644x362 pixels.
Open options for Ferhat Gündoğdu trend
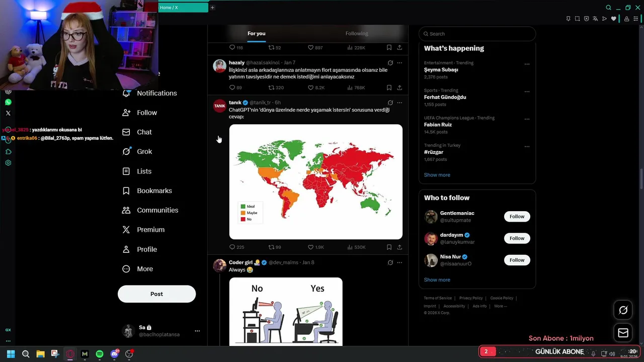[x=527, y=92]
